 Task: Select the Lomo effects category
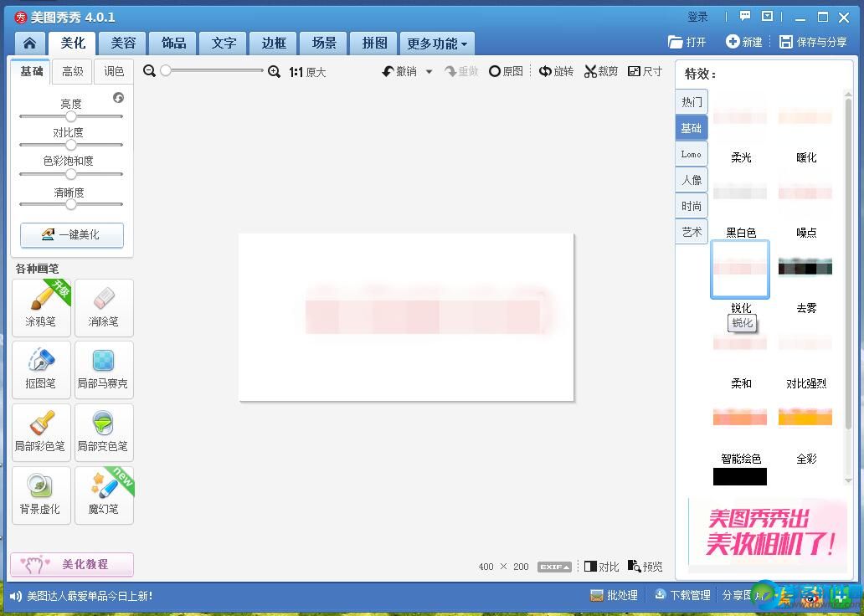692,154
